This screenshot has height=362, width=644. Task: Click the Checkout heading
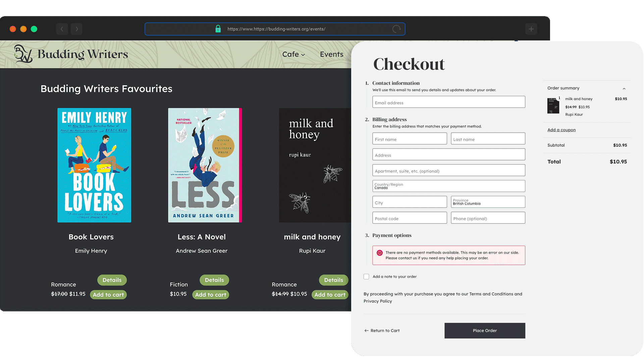click(409, 64)
